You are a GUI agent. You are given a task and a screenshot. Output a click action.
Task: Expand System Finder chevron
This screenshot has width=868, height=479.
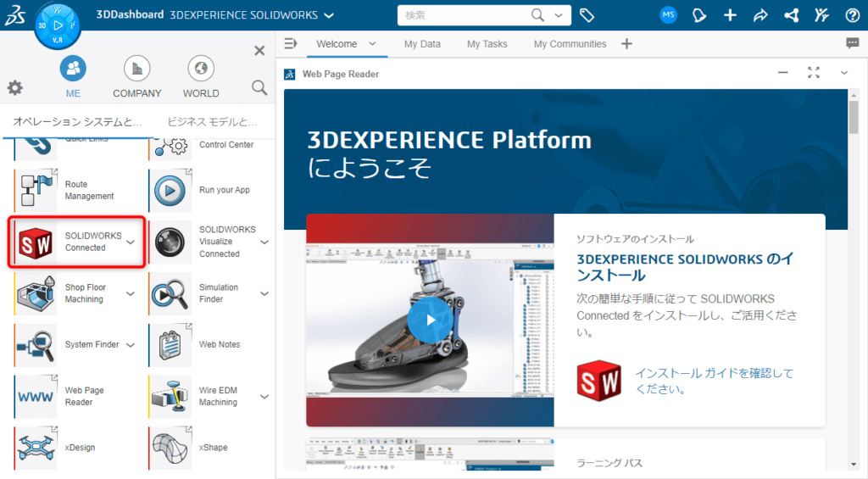(x=131, y=345)
